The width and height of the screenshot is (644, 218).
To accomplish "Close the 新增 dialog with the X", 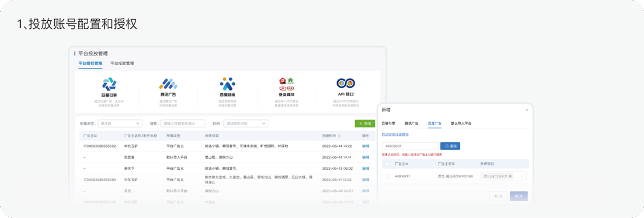I will pos(527,110).
